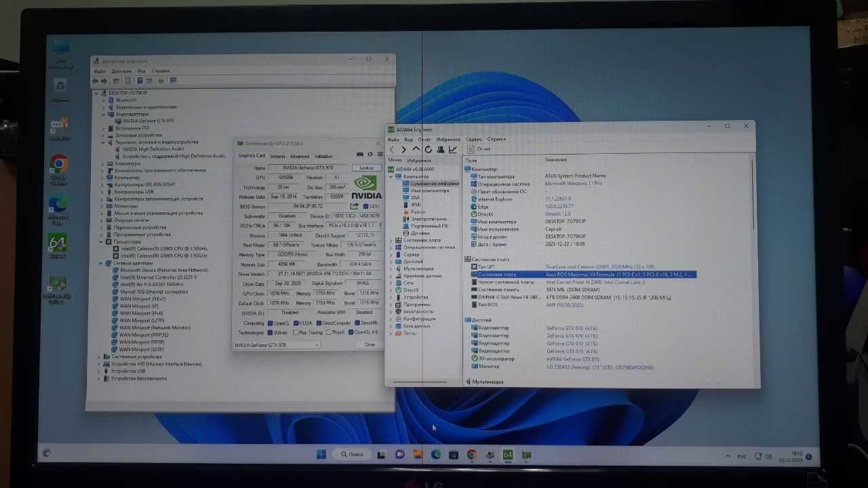This screenshot has height=488, width=868.
Task: Open Recycle Bin desktop icon
Action: (x=60, y=89)
